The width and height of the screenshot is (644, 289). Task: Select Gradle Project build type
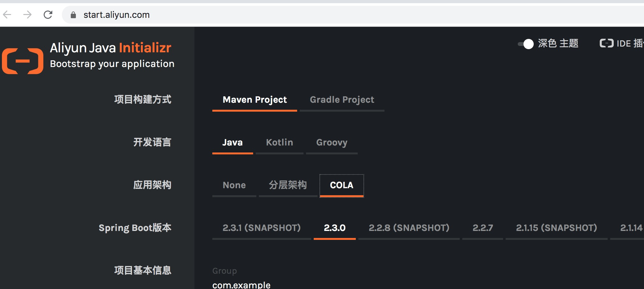[342, 100]
